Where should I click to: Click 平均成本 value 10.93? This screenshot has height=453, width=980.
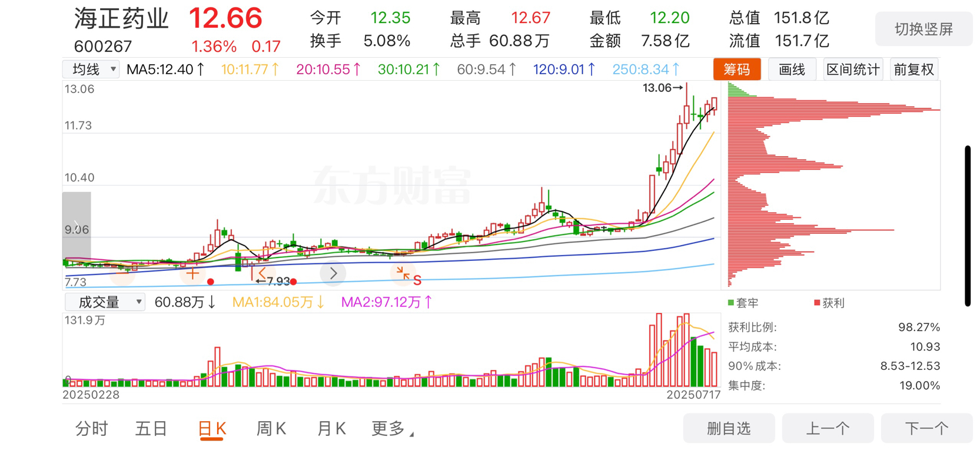[925, 347]
